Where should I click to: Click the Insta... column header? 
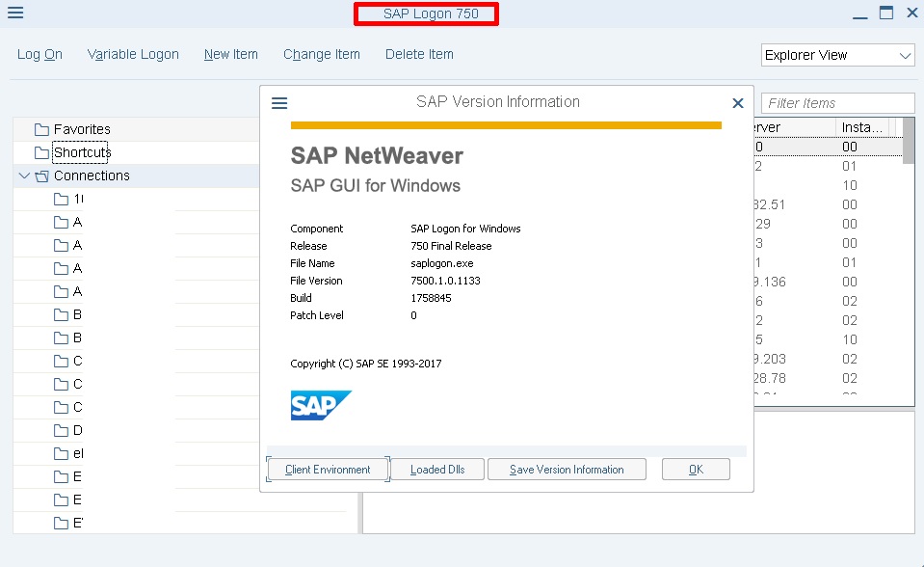861,127
